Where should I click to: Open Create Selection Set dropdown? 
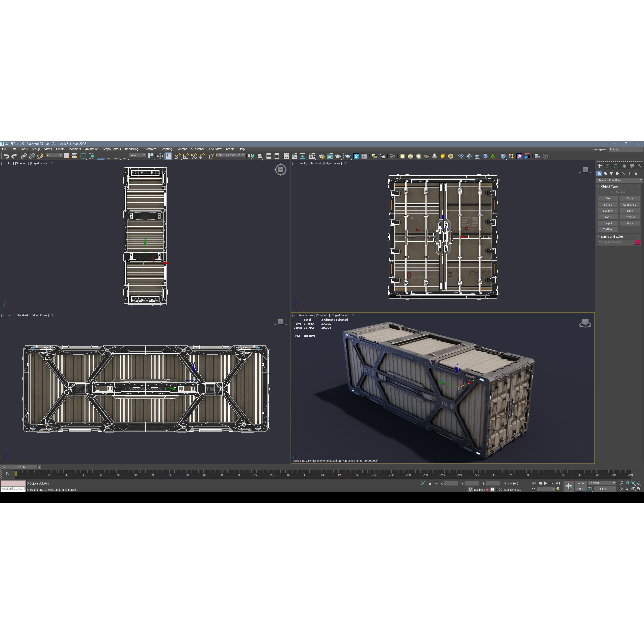(x=230, y=155)
